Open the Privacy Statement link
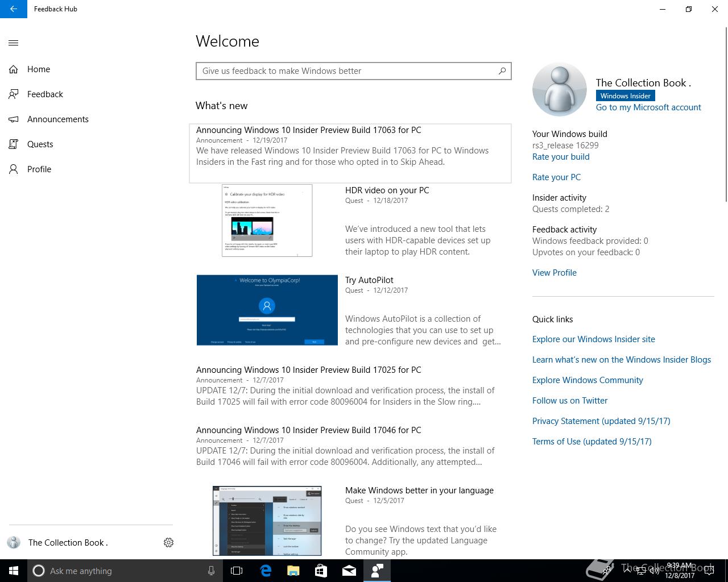This screenshot has height=582, width=728. 601,421
